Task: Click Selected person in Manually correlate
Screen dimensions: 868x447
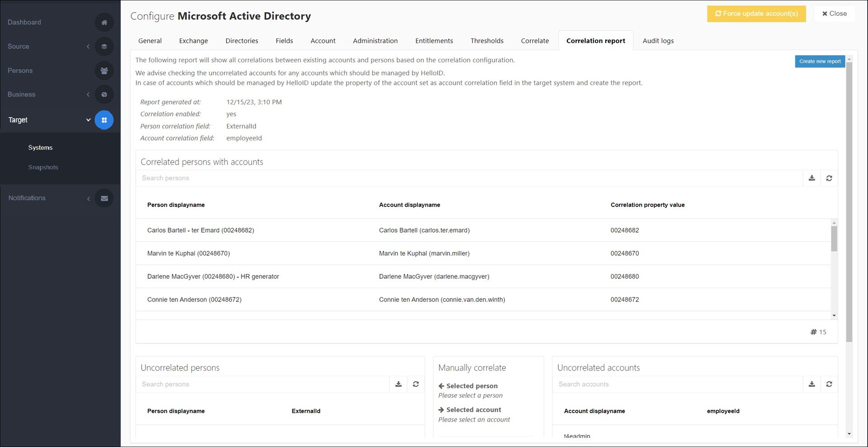Action: click(x=468, y=386)
